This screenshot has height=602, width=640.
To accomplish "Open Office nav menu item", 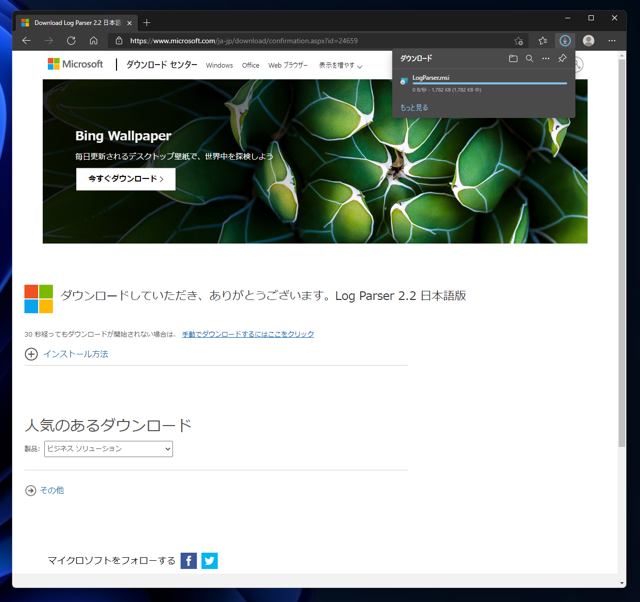I will 250,65.
